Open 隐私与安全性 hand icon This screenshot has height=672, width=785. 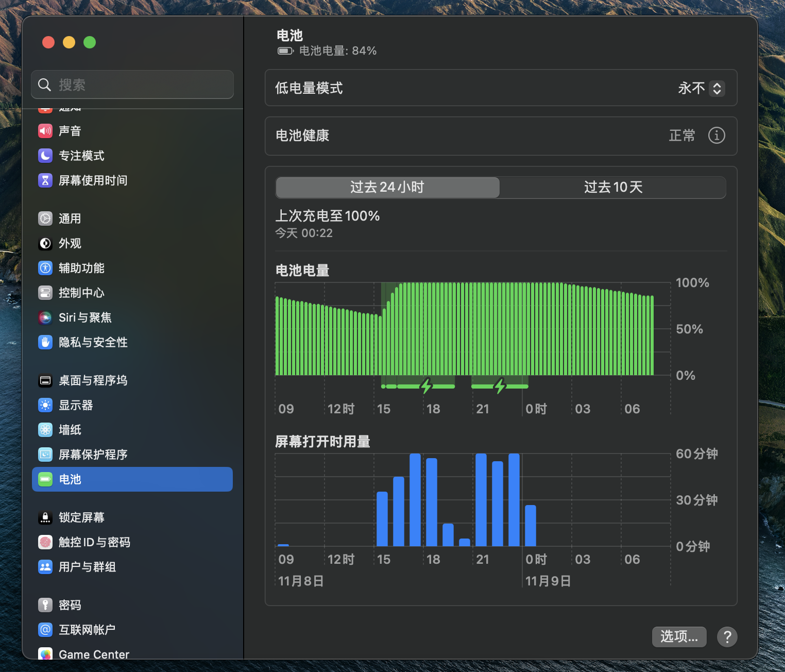(x=45, y=342)
